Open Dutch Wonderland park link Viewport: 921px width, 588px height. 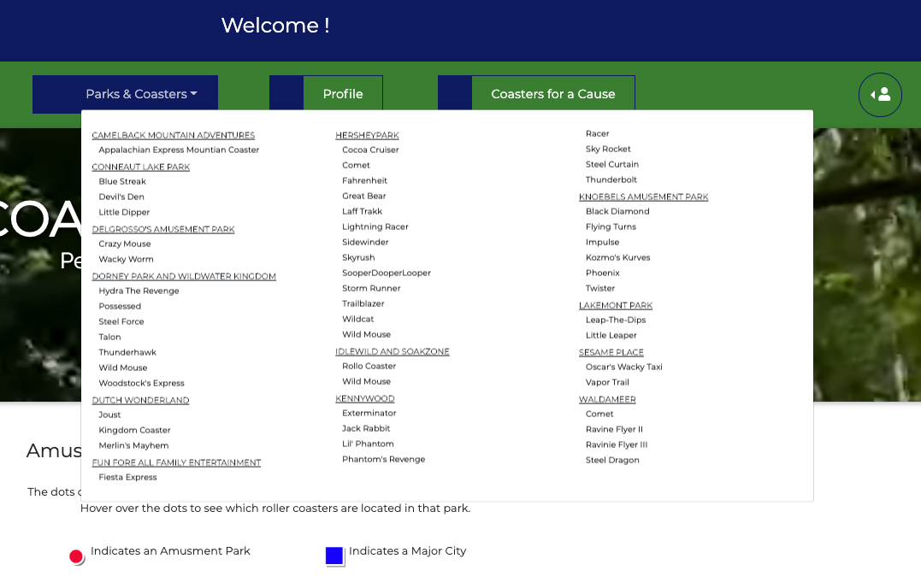tap(140, 400)
